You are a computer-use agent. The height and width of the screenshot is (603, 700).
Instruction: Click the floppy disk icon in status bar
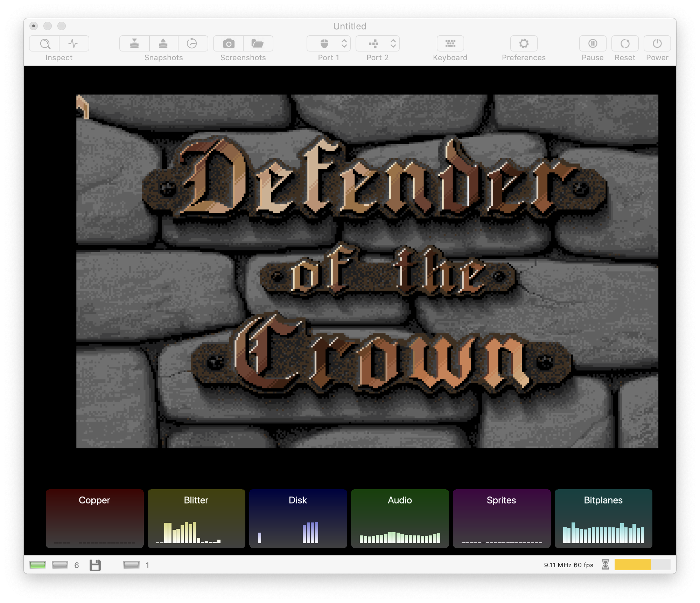pos(95,565)
